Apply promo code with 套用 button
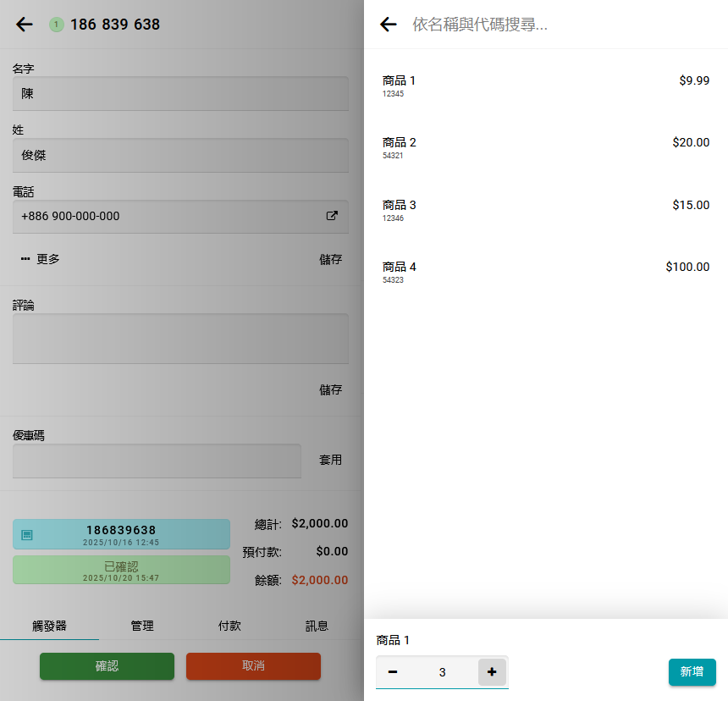Viewport: 728px width, 701px height. [x=330, y=460]
